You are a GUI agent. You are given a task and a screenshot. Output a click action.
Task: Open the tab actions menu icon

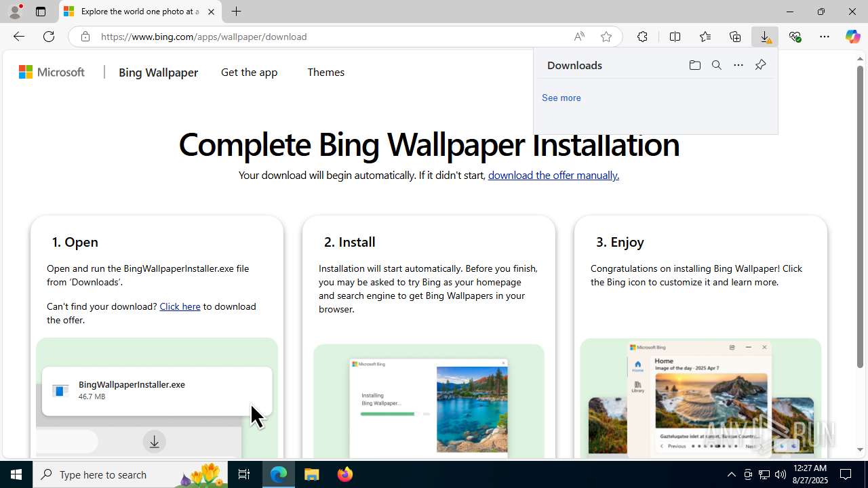[41, 12]
